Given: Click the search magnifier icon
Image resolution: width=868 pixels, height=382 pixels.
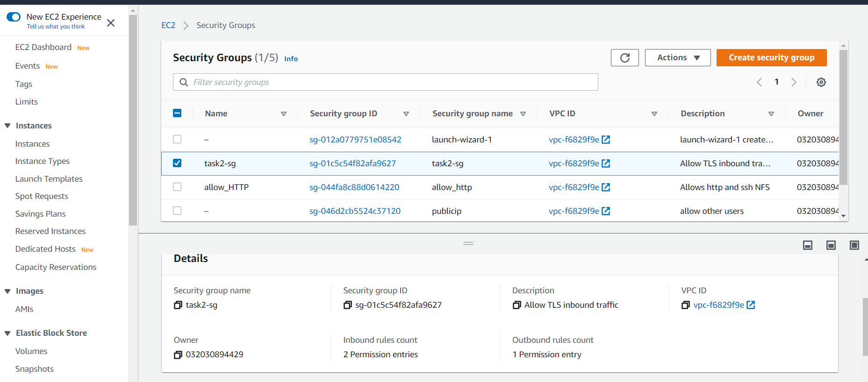Looking at the screenshot, I should (x=184, y=82).
